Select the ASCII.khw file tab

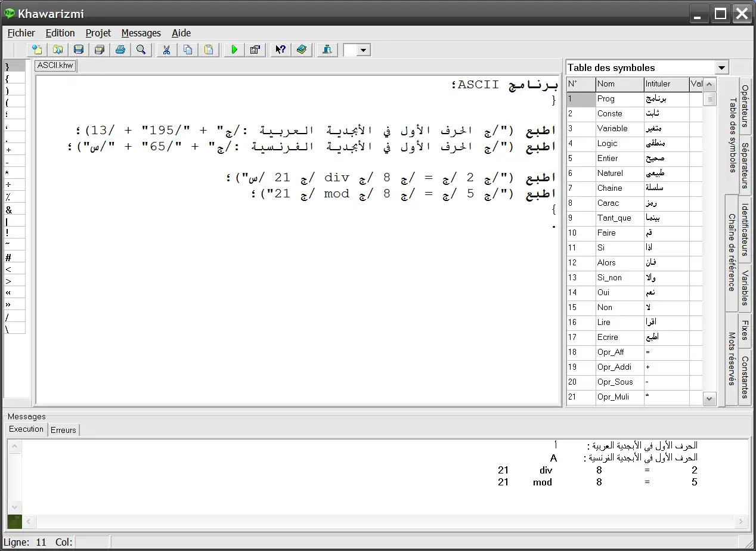pyautogui.click(x=55, y=66)
